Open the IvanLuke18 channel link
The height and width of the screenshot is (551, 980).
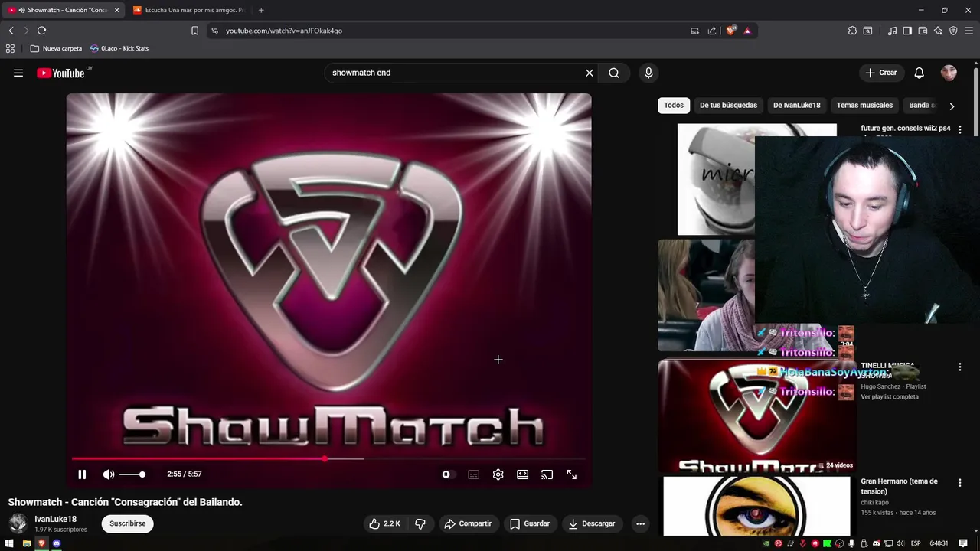pyautogui.click(x=56, y=519)
